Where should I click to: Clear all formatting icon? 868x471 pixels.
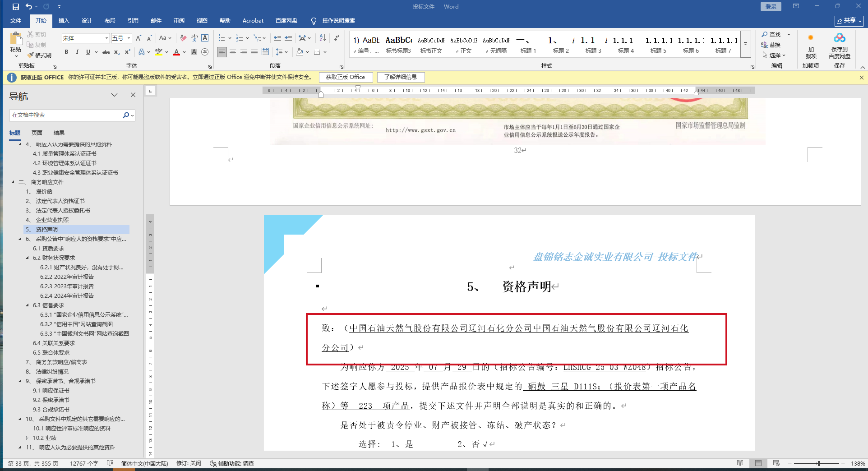183,38
